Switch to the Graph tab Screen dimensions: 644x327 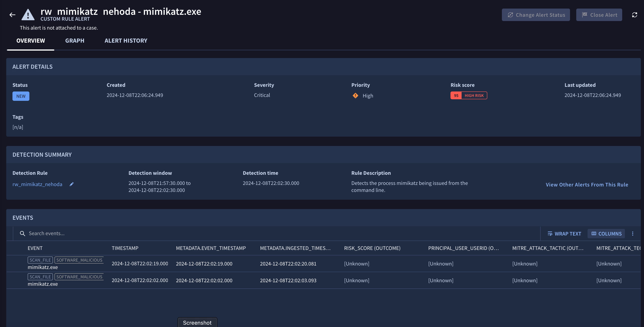click(75, 40)
